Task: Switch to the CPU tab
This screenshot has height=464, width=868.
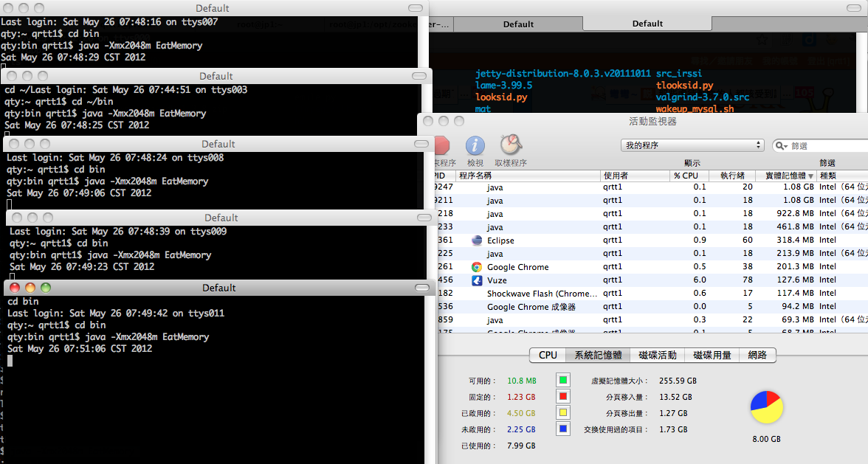Action: (548, 355)
